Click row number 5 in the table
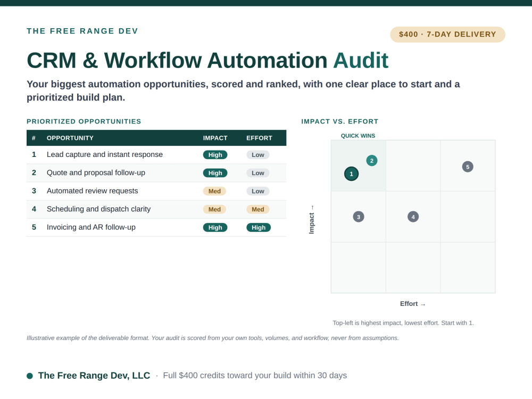The image size is (532, 399). click(34, 227)
